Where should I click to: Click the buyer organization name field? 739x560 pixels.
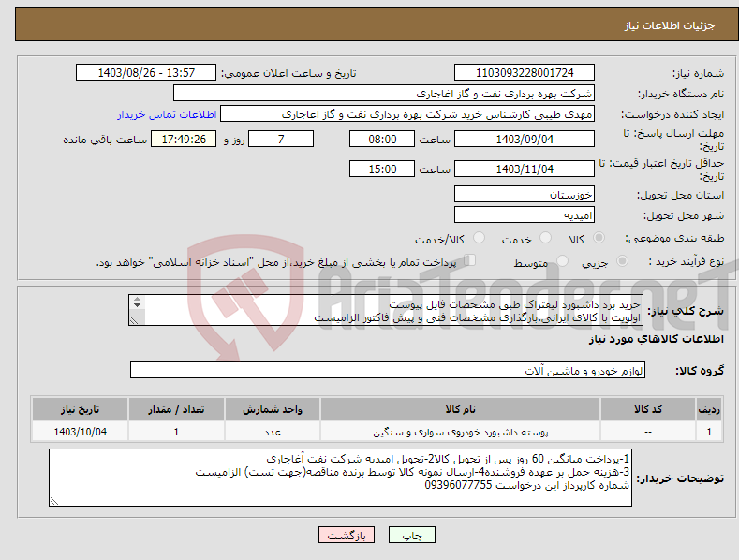click(x=384, y=94)
